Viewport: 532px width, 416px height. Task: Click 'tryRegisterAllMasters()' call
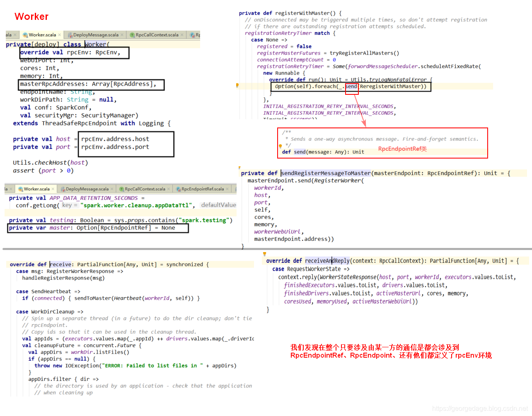click(x=365, y=53)
